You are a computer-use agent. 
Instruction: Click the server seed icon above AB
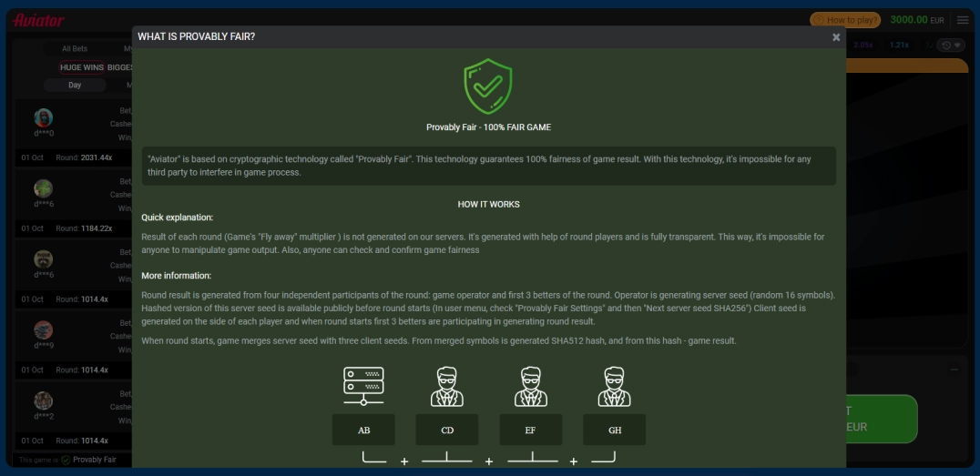point(363,387)
